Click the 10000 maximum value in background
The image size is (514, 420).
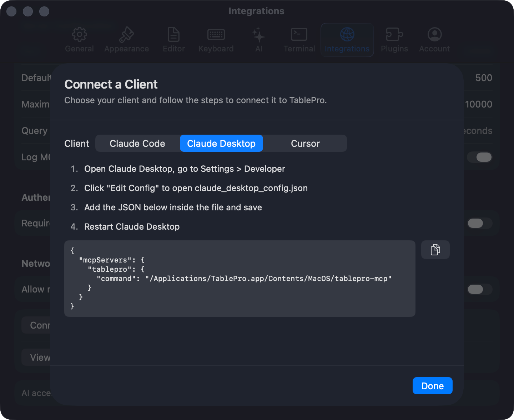479,104
